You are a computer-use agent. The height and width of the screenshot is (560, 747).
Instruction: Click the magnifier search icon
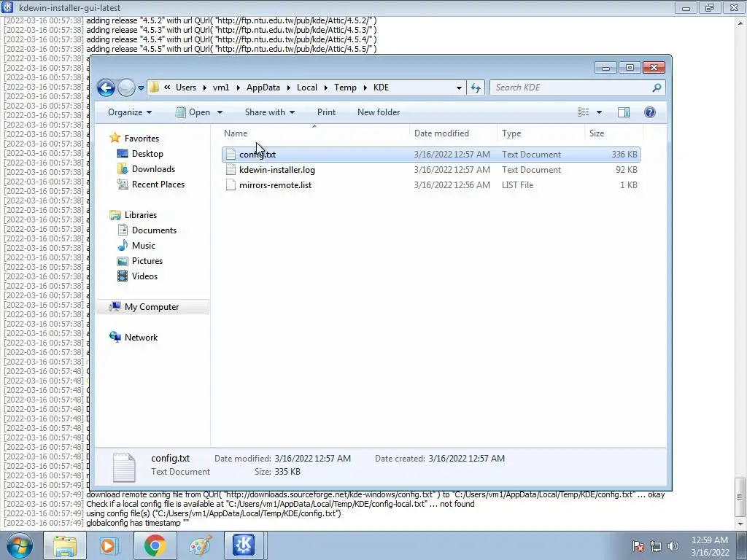[x=657, y=87]
